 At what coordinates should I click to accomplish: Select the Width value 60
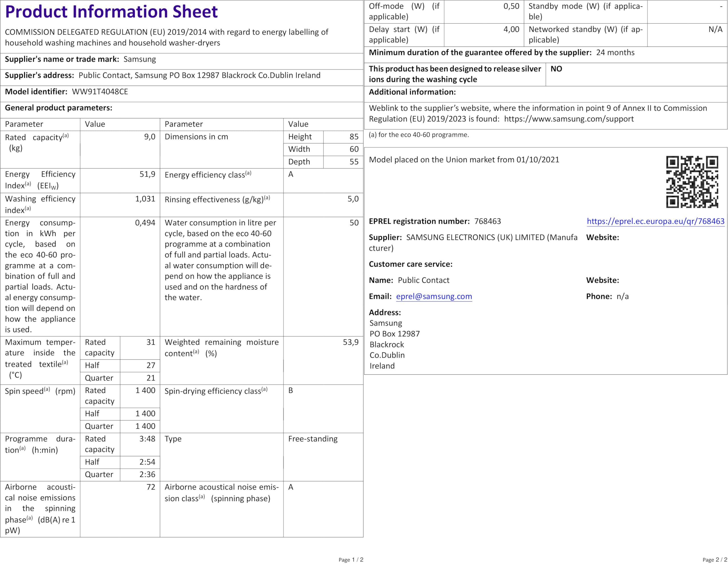pyautogui.click(x=354, y=149)
